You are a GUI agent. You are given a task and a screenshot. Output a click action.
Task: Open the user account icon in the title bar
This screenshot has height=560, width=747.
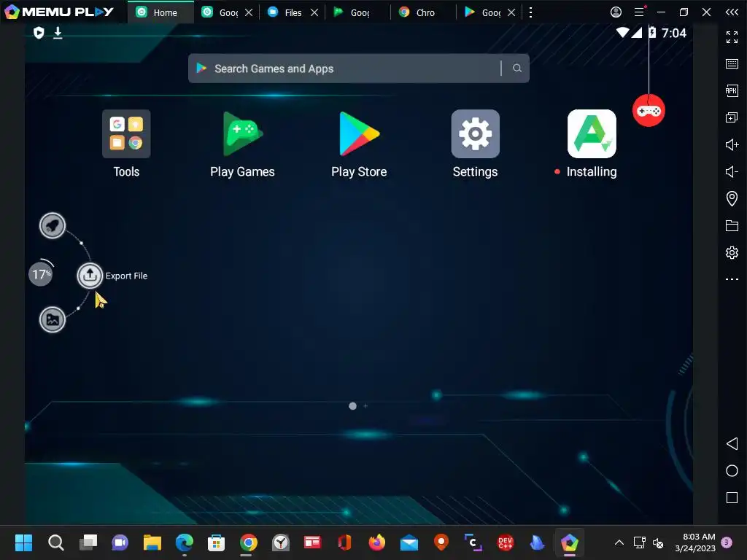pyautogui.click(x=616, y=12)
